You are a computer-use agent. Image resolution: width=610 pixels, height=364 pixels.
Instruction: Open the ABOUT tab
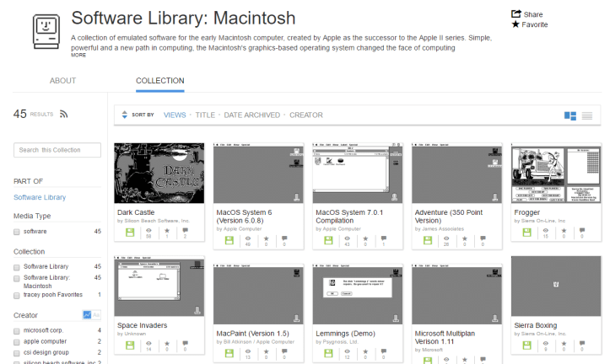tap(63, 81)
